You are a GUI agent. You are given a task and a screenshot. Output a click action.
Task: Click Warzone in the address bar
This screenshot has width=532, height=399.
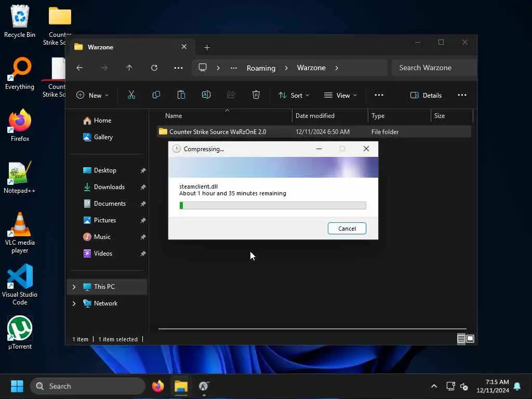coord(311,68)
